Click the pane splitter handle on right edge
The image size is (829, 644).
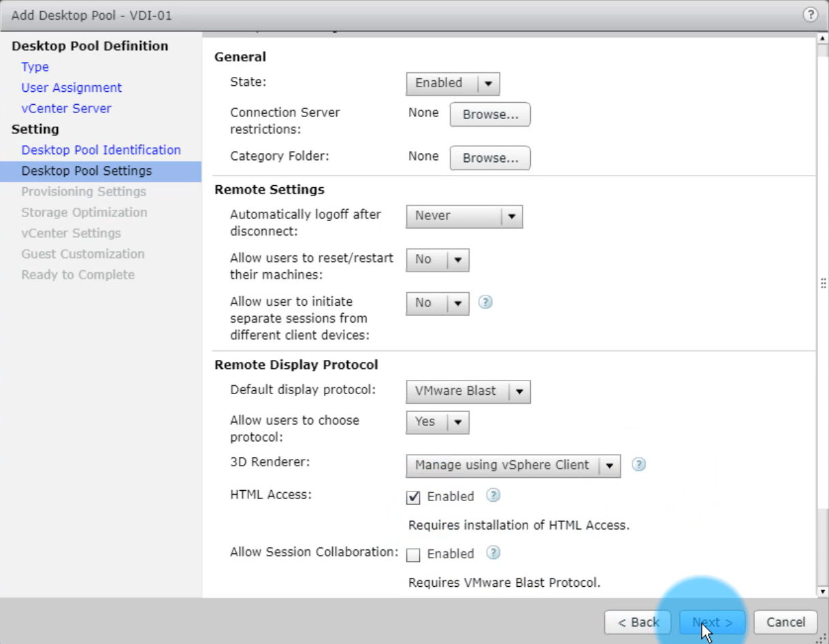coord(824,283)
